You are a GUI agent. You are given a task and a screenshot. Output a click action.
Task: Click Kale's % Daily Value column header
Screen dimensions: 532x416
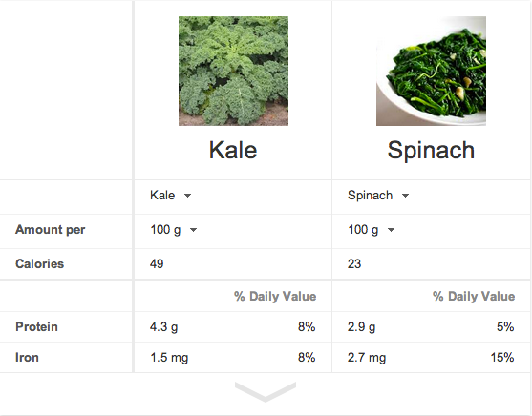pos(275,297)
